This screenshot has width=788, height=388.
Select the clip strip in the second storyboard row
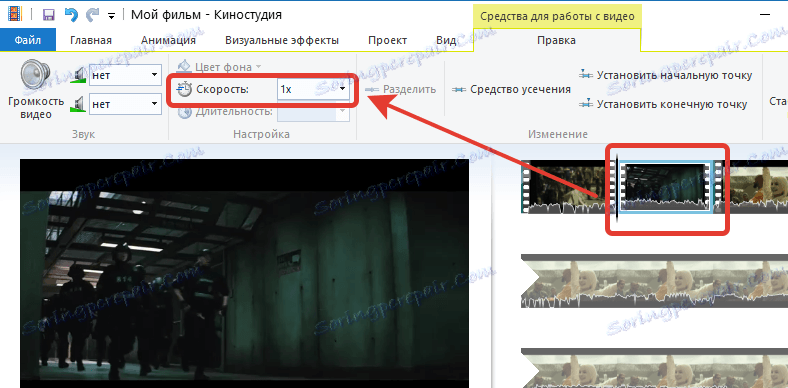[x=654, y=281]
